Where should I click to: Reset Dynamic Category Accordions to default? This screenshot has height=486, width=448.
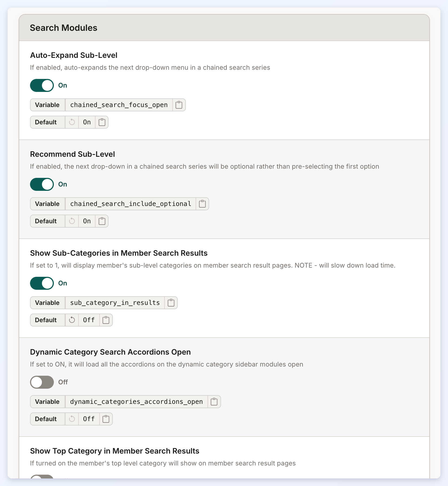click(72, 419)
